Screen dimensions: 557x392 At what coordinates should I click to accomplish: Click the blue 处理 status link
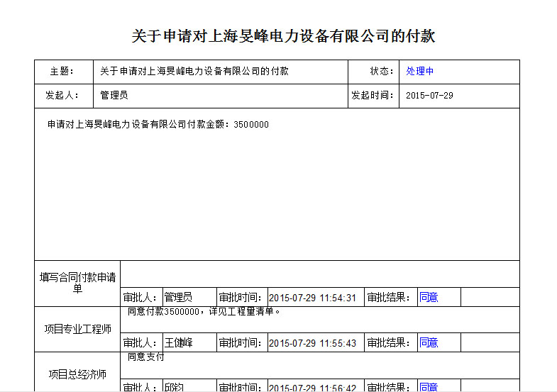click(415, 72)
